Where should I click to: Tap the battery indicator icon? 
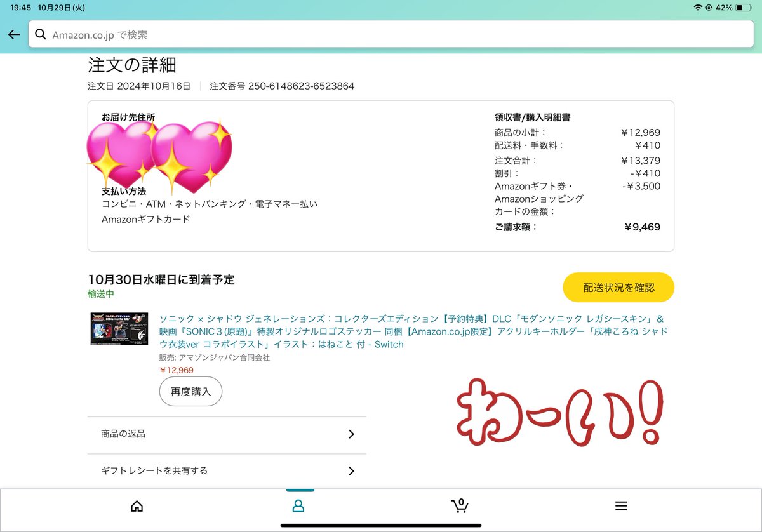[x=744, y=8]
